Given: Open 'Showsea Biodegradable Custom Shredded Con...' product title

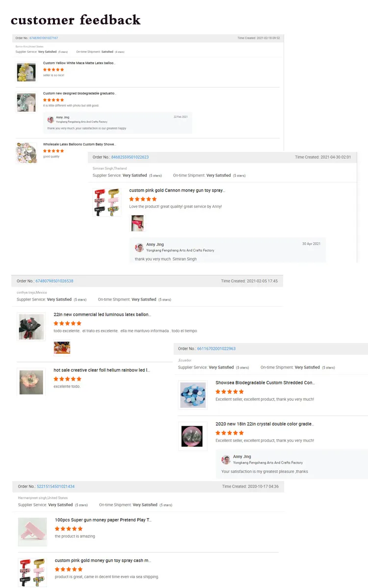Looking at the screenshot, I should coord(265,383).
